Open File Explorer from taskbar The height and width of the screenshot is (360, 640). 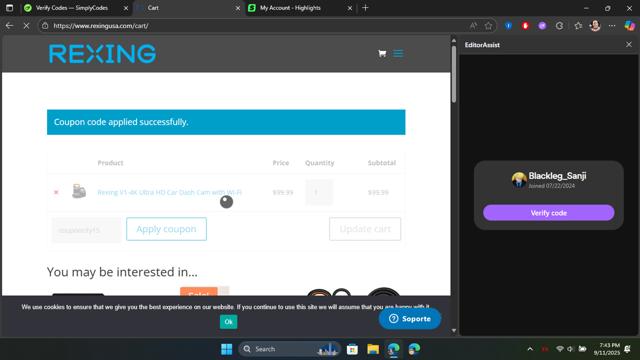click(373, 349)
